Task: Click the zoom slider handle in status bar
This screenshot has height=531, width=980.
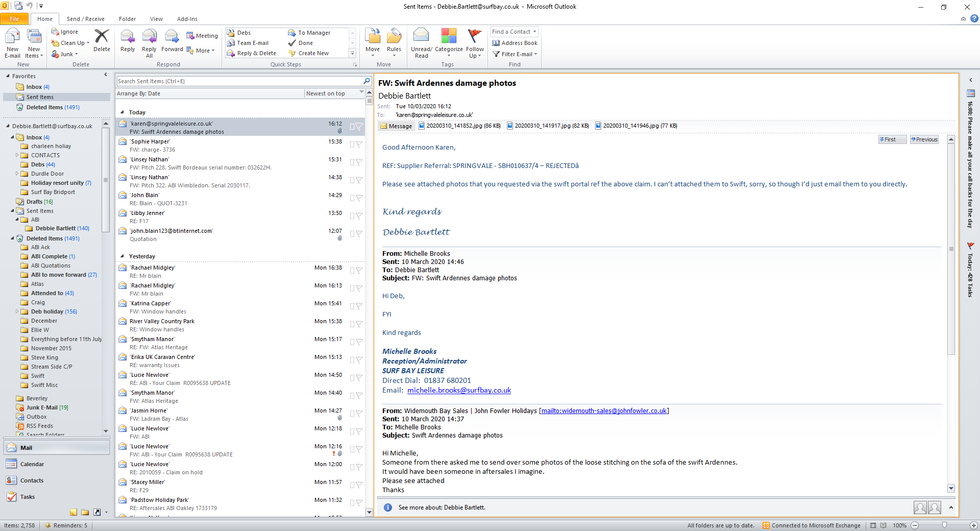Action: click(944, 525)
